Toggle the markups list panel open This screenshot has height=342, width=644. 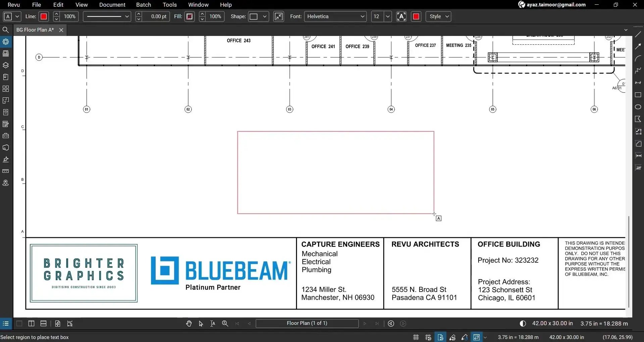5,323
